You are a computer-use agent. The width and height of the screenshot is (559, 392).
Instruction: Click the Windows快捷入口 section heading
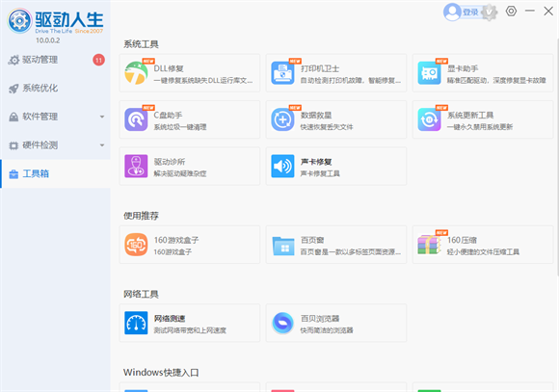[x=161, y=373]
